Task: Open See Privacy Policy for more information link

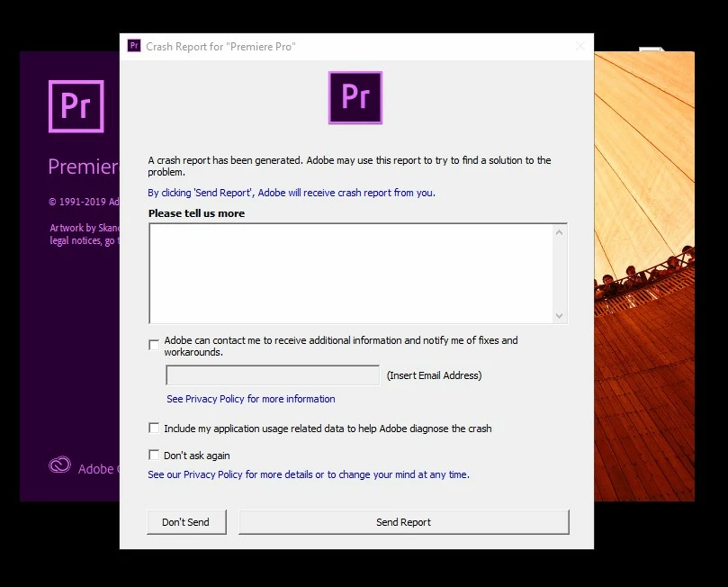Action: pyautogui.click(x=251, y=399)
